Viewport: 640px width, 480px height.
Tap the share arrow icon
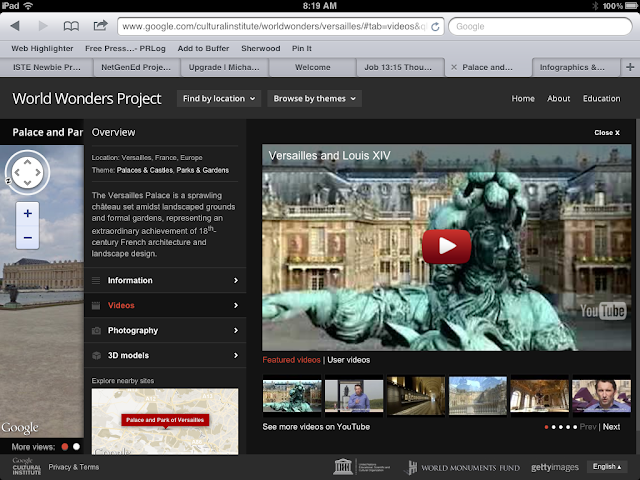click(x=100, y=25)
